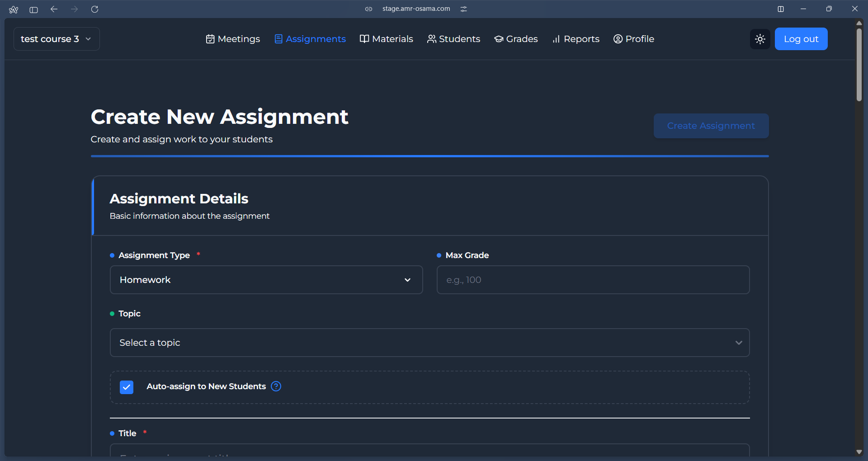Open the Students section icon
This screenshot has width=868, height=461.
[431, 39]
